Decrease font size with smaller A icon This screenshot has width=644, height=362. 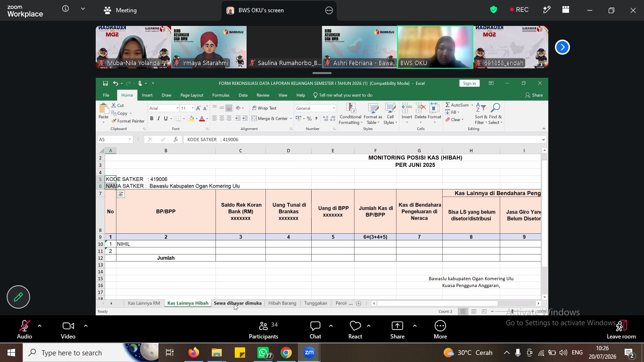205,108
